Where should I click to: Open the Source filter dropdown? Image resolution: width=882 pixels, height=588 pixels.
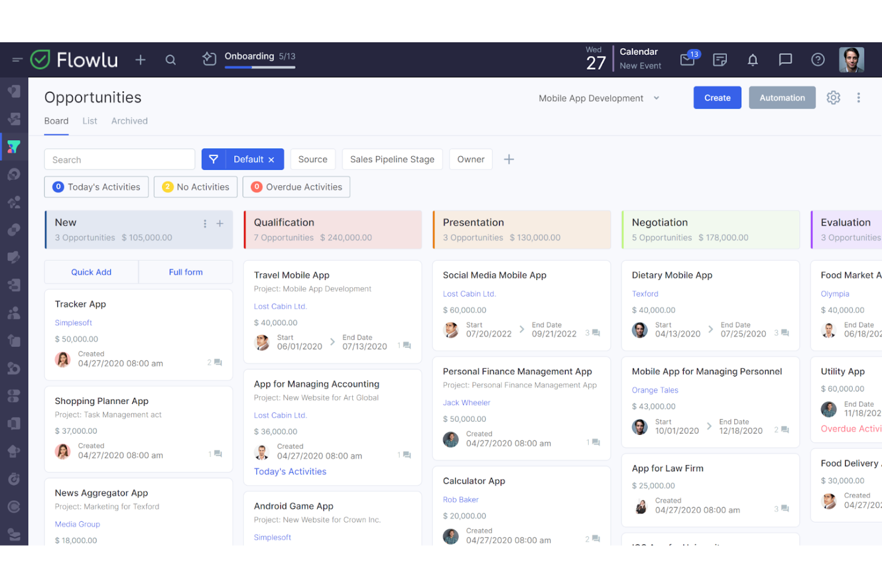coord(312,160)
